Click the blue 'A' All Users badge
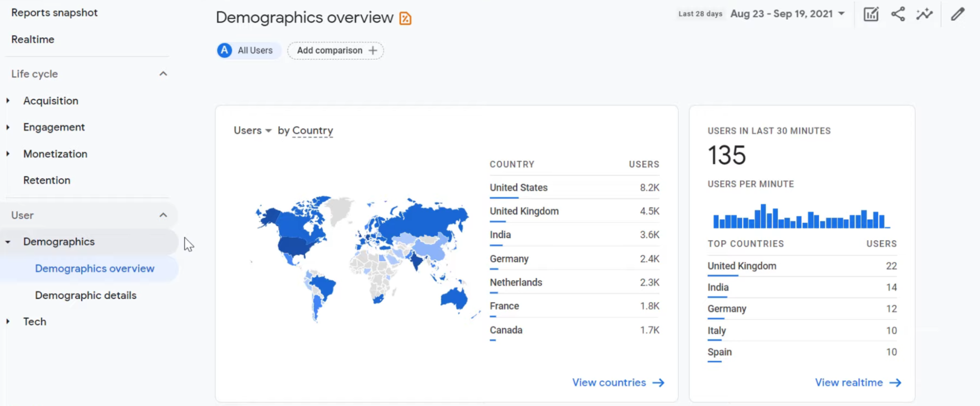Viewport: 980px width, 406px height. coord(225,50)
